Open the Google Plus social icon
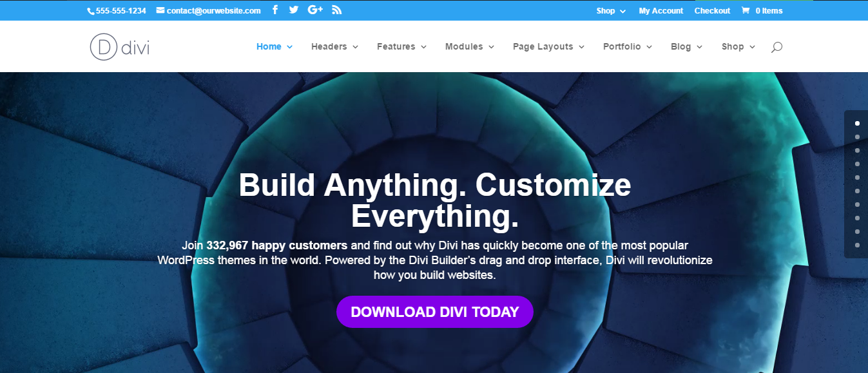The image size is (868, 373). tap(315, 10)
